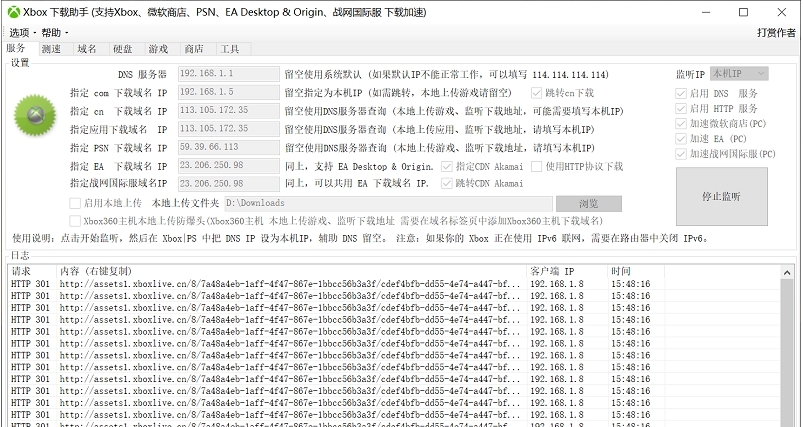
Task: Click the 时间 column header
Action: pos(636,271)
